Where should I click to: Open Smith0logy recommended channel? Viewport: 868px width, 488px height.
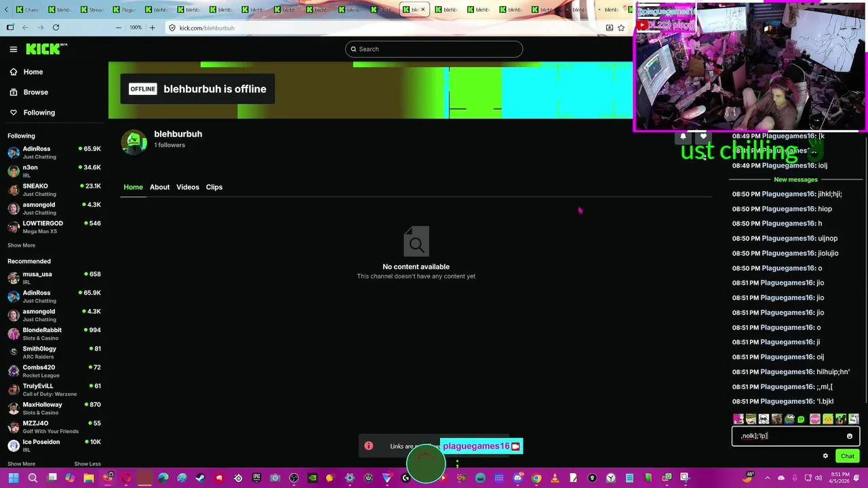pyautogui.click(x=54, y=352)
